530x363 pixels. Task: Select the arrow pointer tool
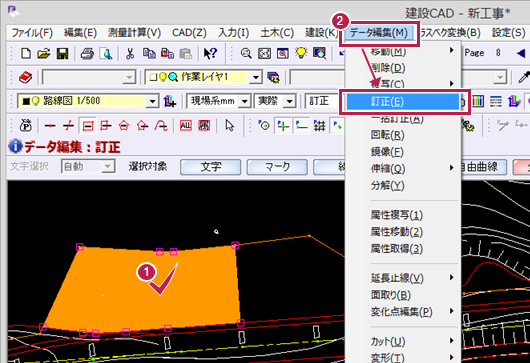tap(230, 126)
